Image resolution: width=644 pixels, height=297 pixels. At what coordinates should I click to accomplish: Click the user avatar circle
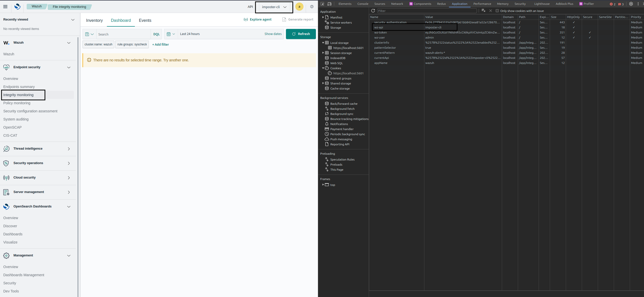point(299,7)
